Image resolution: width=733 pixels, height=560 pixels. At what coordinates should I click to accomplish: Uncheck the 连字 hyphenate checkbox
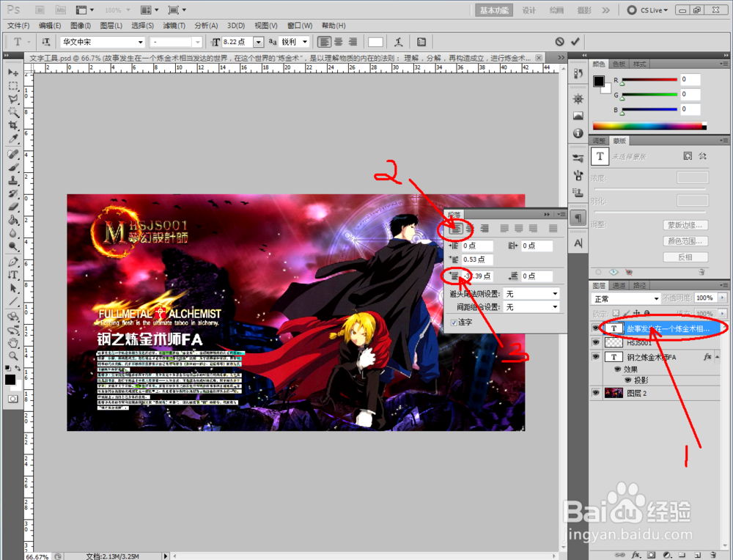(454, 323)
